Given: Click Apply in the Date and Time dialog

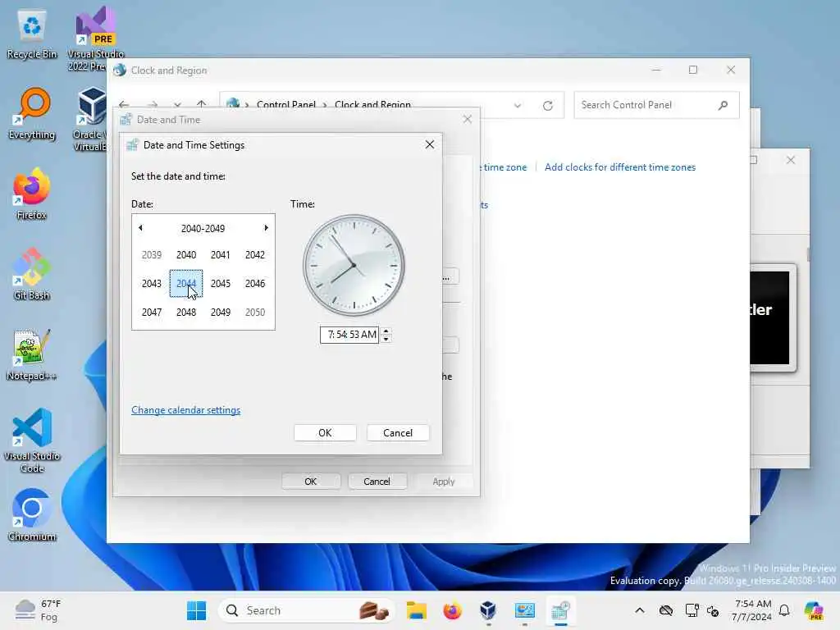Looking at the screenshot, I should [x=443, y=482].
